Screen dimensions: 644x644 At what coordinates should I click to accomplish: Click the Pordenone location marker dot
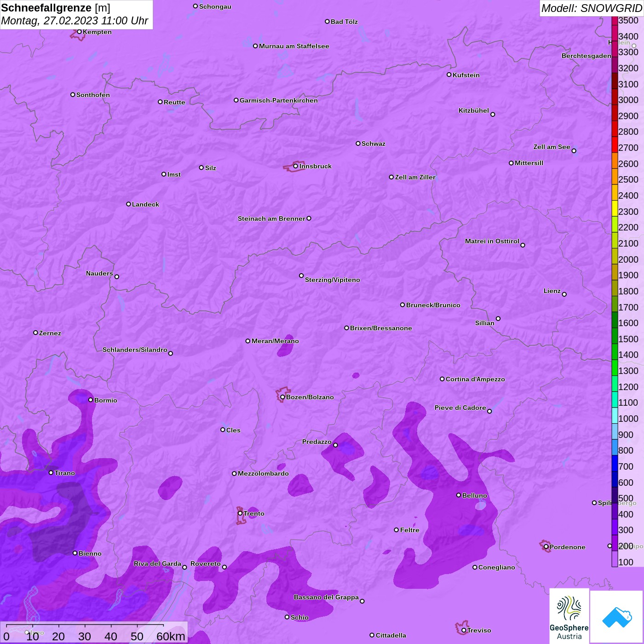coord(546,547)
